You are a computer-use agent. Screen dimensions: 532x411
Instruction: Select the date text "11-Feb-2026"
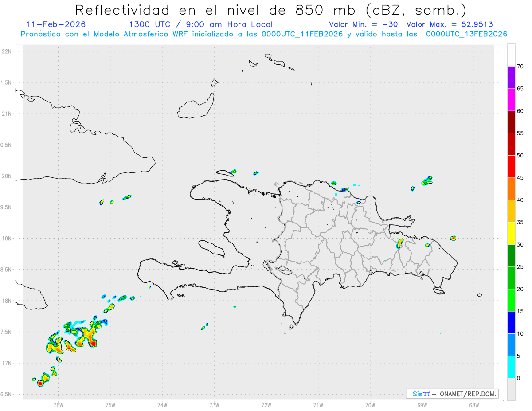coord(56,24)
